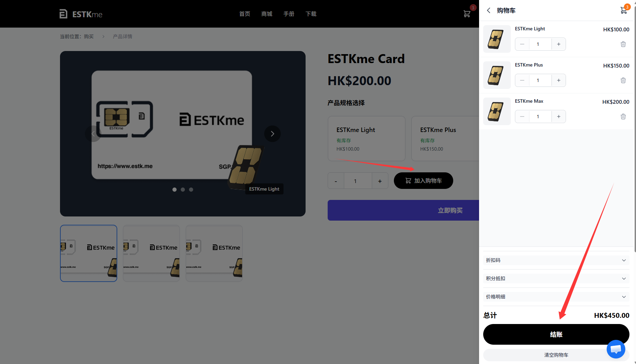Image resolution: width=636 pixels, height=364 pixels.
Task: Go to next product image arrow
Action: (272, 134)
